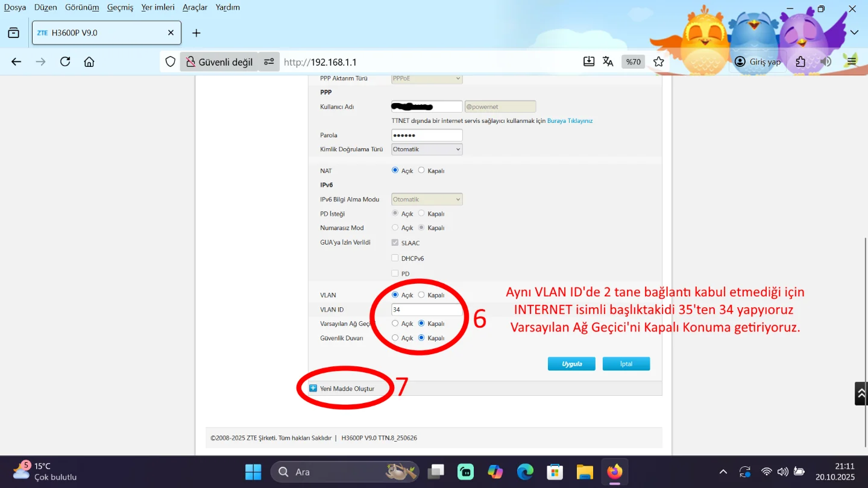
Task: Install page as app icon in address bar
Action: [x=589, y=61]
